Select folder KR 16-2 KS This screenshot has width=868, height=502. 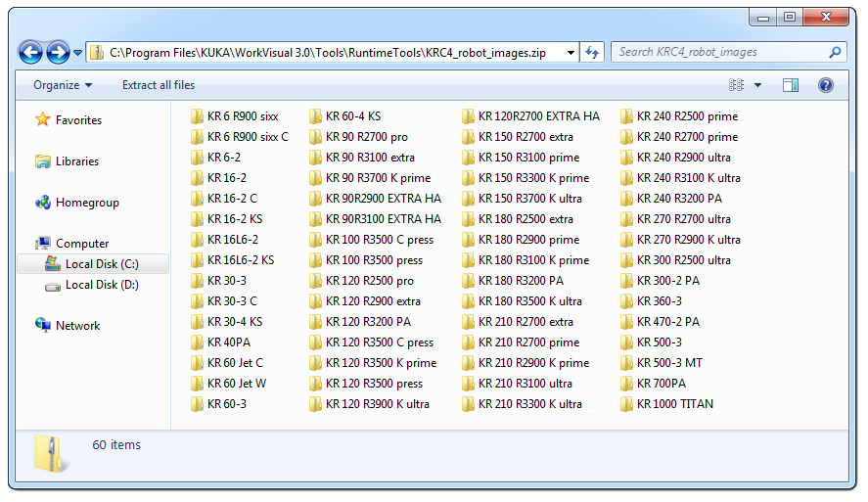pyautogui.click(x=226, y=219)
